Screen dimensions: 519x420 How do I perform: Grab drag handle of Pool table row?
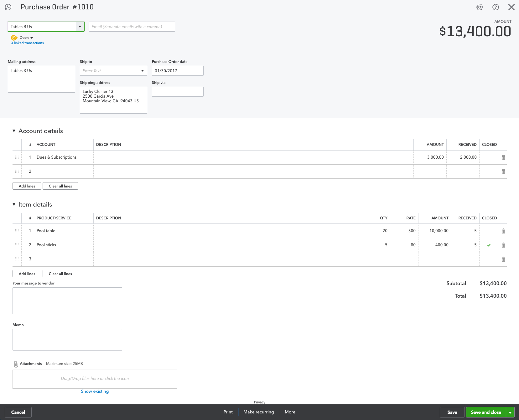(17, 231)
